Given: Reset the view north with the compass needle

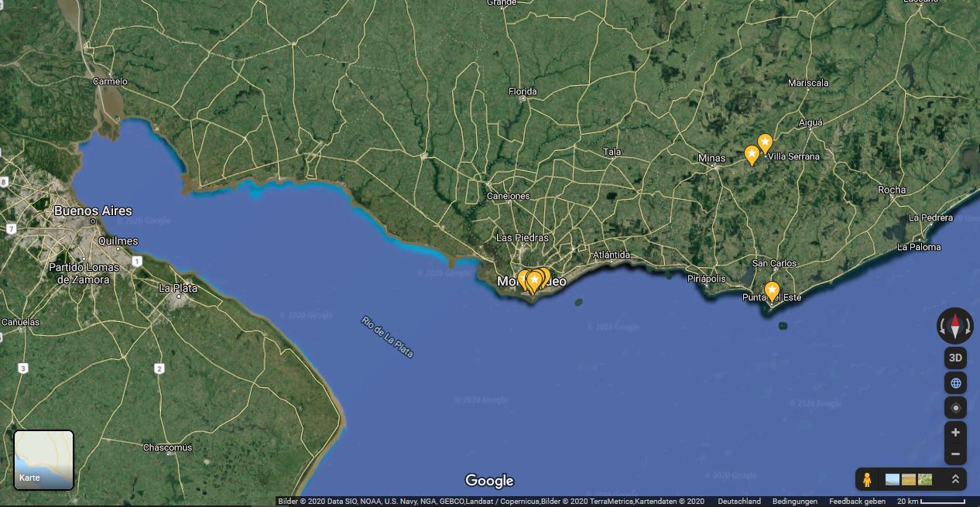Looking at the screenshot, I should pyautogui.click(x=955, y=326).
